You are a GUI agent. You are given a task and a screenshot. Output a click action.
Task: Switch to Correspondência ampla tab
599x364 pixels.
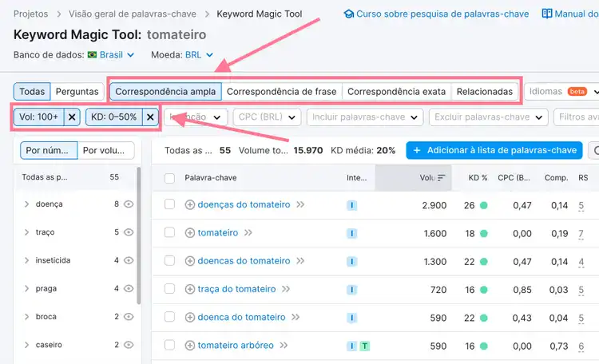point(165,92)
